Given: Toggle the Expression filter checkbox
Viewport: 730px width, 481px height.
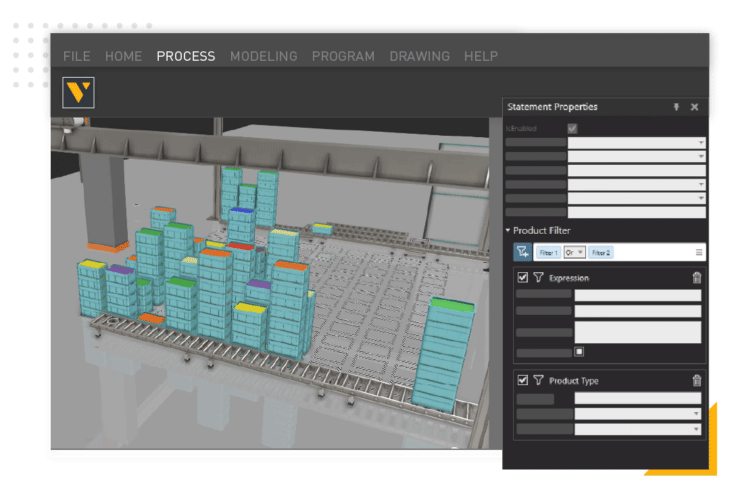Looking at the screenshot, I should [522, 278].
